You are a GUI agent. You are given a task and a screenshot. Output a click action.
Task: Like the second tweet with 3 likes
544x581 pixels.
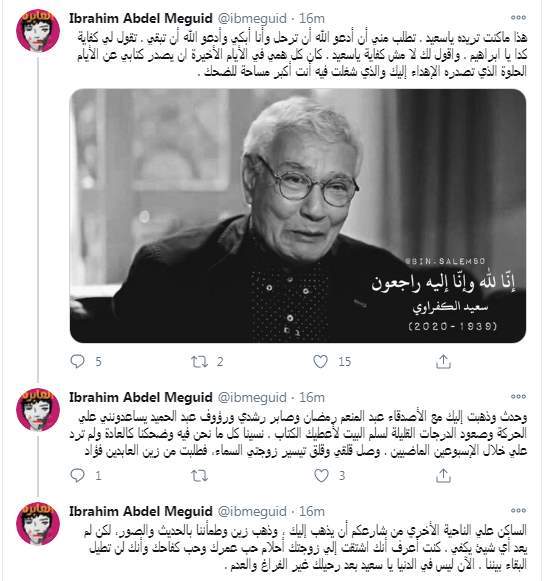[x=321, y=475]
